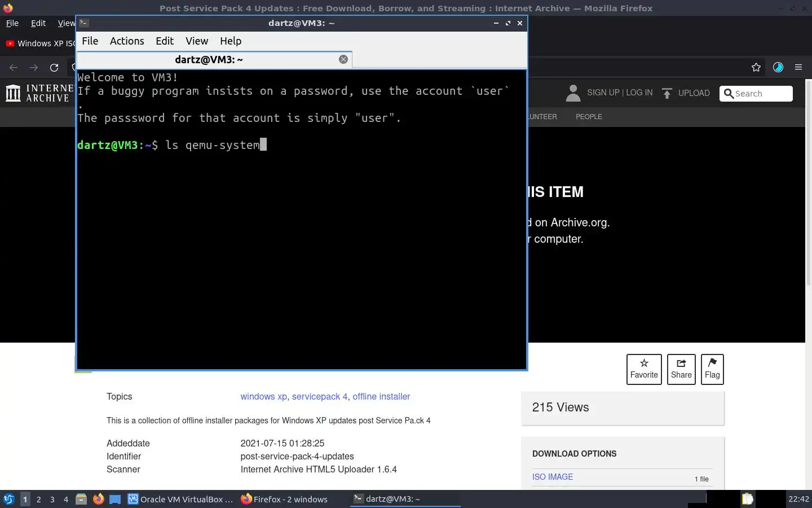Viewport: 812px width, 508px height.
Task: Click the Firefox forward arrow
Action: click(34, 68)
